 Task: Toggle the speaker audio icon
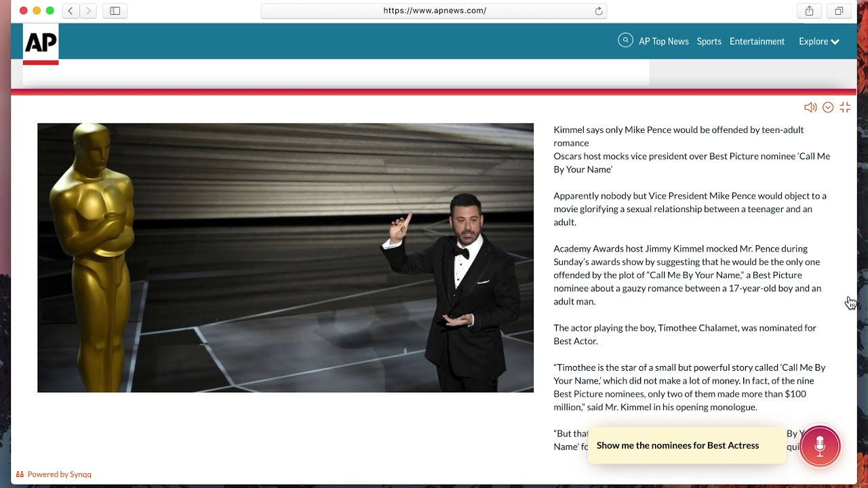point(810,107)
